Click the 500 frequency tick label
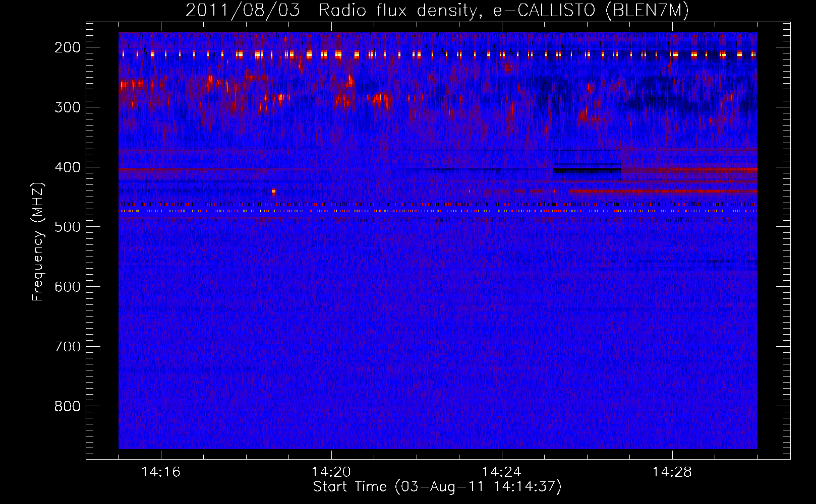The width and height of the screenshot is (816, 504). tap(68, 227)
